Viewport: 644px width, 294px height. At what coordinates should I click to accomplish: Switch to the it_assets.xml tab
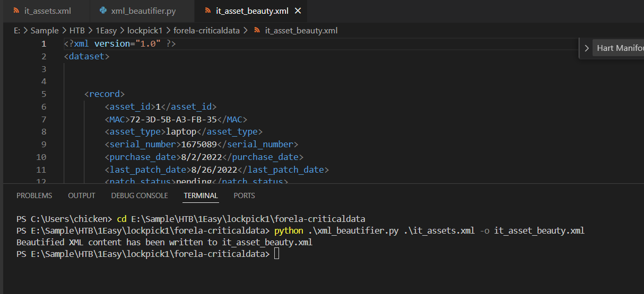(x=47, y=11)
